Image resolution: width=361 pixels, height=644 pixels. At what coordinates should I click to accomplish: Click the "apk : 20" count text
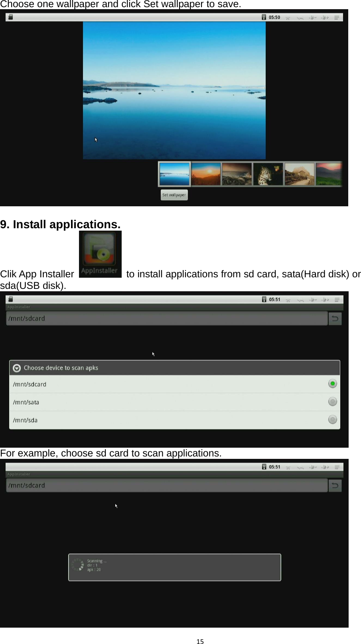tap(94, 570)
